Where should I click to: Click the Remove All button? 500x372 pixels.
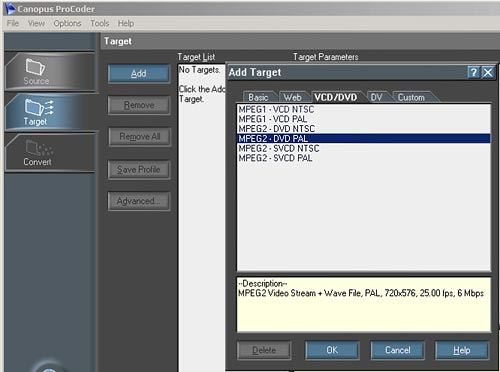click(140, 137)
